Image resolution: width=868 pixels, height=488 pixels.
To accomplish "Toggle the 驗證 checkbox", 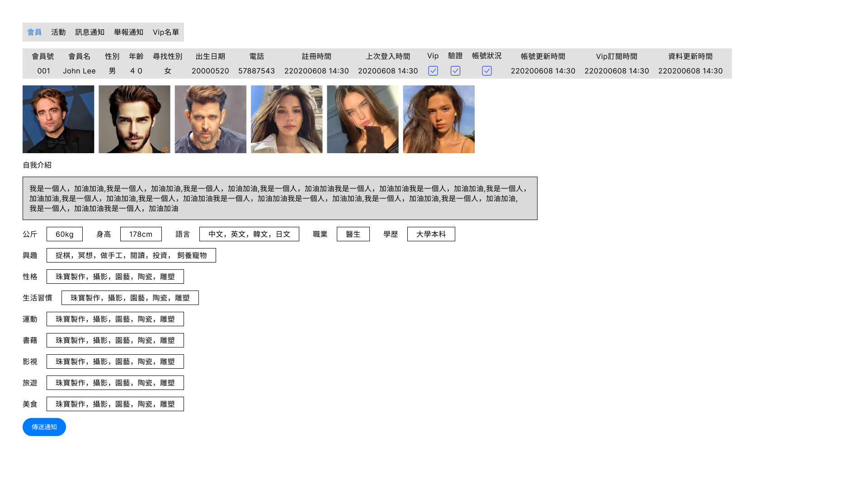I will coord(455,71).
